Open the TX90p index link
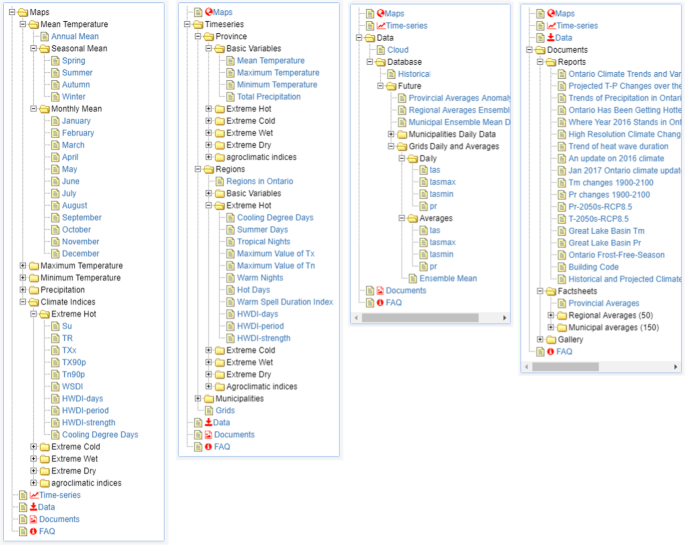The height and width of the screenshot is (545, 685). [x=74, y=362]
